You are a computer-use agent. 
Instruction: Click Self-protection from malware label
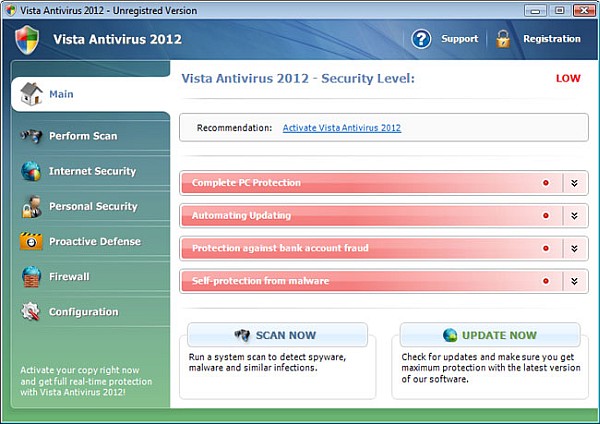pos(260,281)
